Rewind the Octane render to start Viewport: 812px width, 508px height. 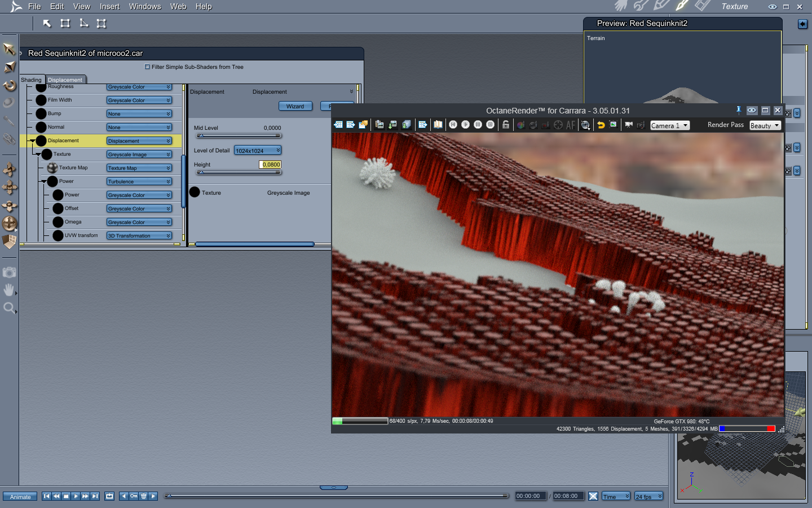(x=453, y=125)
